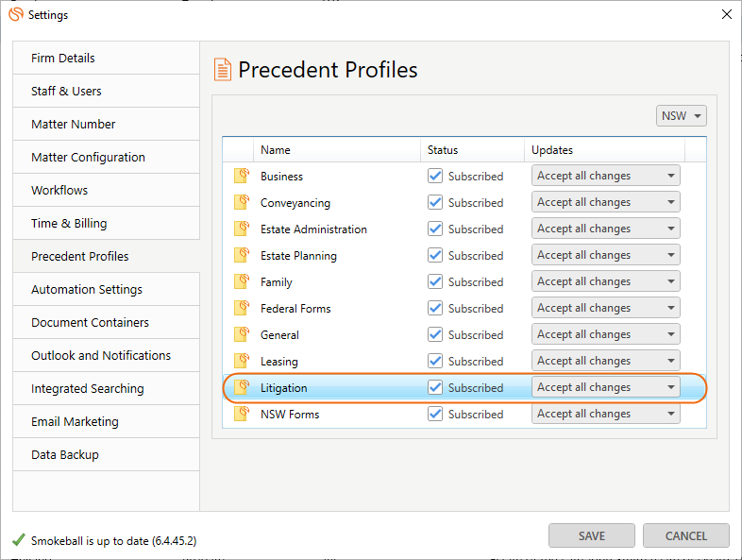Click the Estate Administration profile folder icon
742x560 pixels.
pyautogui.click(x=242, y=229)
